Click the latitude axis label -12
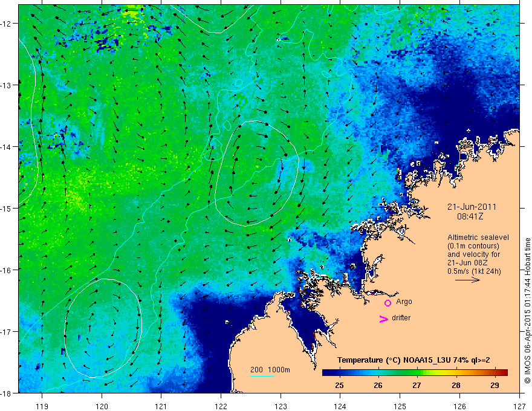The width and height of the screenshot is (532, 411). pyautogui.click(x=7, y=24)
